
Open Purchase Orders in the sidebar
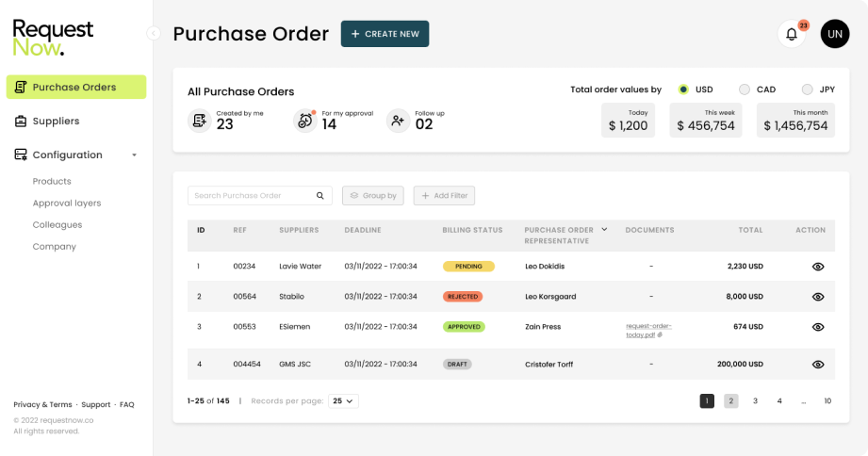[x=76, y=87]
